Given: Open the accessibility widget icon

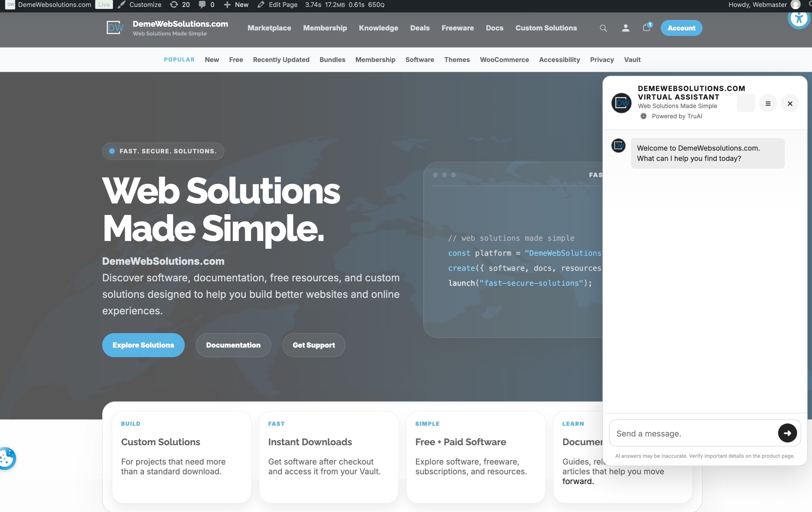Looking at the screenshot, I should click(x=799, y=18).
